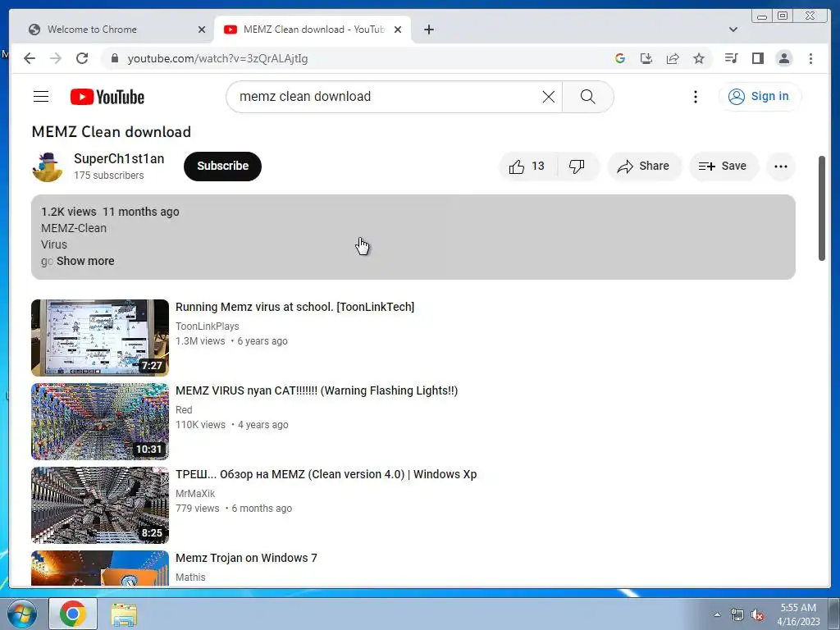Open network status tray icon
840x630 pixels.
point(737,615)
